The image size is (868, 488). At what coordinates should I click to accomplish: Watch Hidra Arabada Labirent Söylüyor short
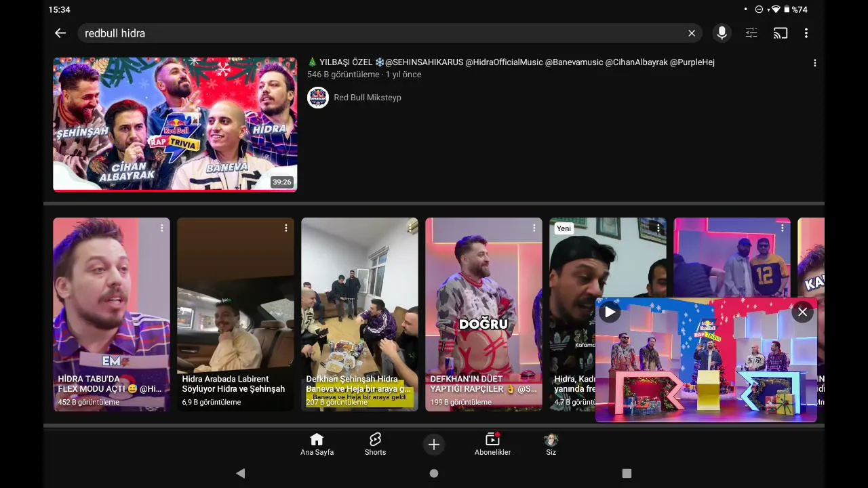pyautogui.click(x=235, y=314)
